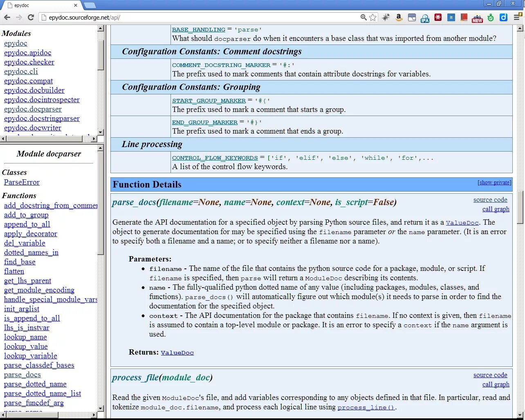Open START_GROUP_MARKER constant link
Image resolution: width=525 pixels, height=420 pixels.
[209, 101]
